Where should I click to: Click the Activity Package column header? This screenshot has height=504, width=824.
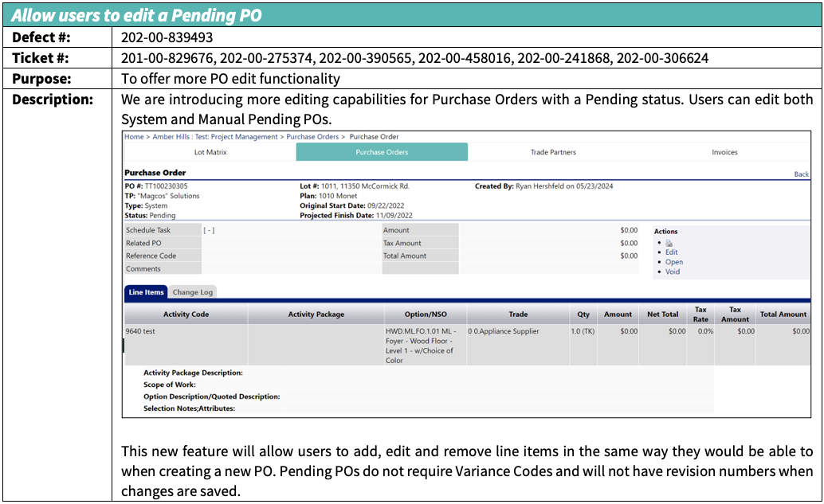coord(316,315)
